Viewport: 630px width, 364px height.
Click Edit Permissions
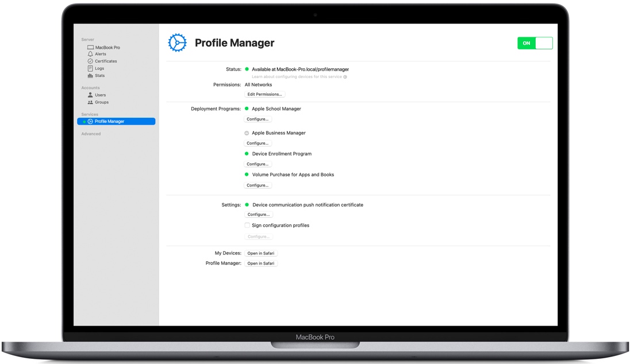click(265, 94)
